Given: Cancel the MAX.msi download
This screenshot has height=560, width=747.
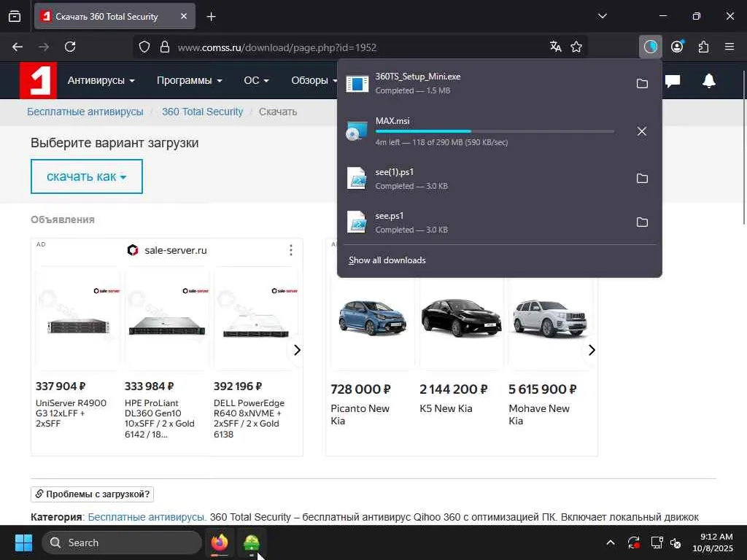Looking at the screenshot, I should [x=642, y=131].
